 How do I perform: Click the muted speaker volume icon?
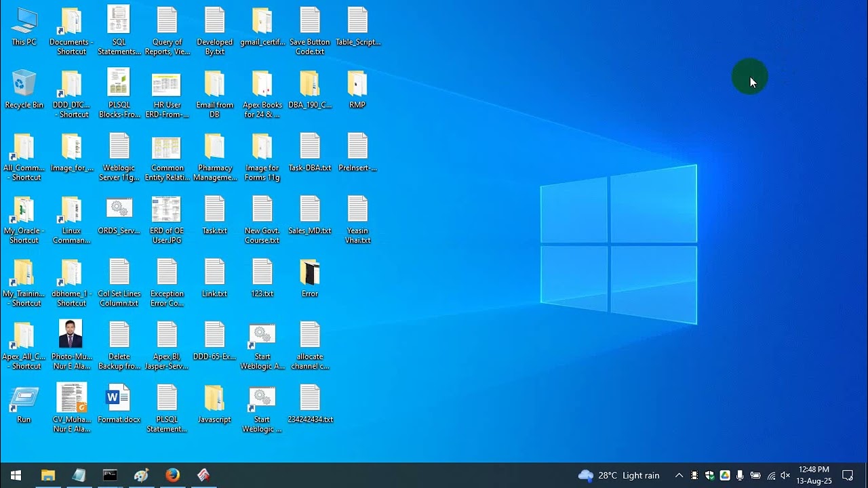[x=785, y=475]
